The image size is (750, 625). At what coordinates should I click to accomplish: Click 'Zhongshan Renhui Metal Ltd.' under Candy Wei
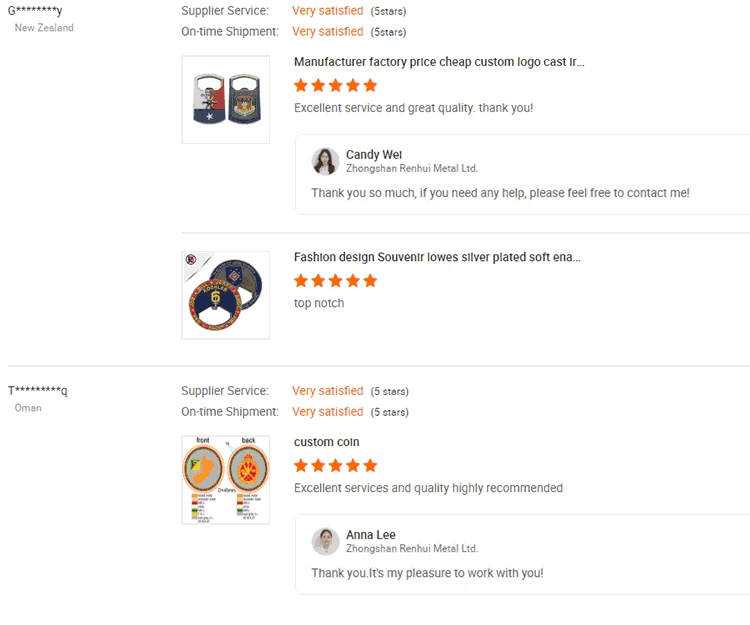click(x=412, y=169)
